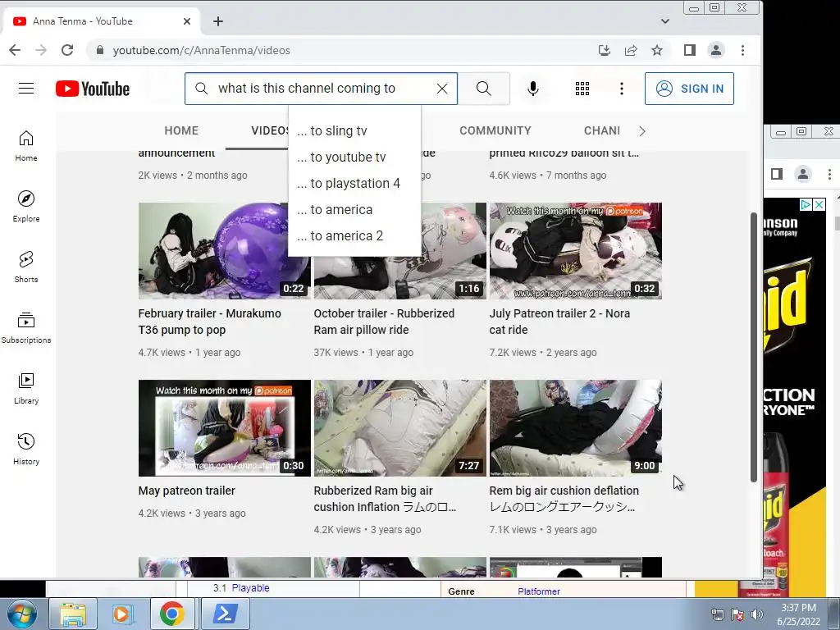Open Chrome's three-dot menu
The width and height of the screenshot is (840, 630).
(x=742, y=50)
